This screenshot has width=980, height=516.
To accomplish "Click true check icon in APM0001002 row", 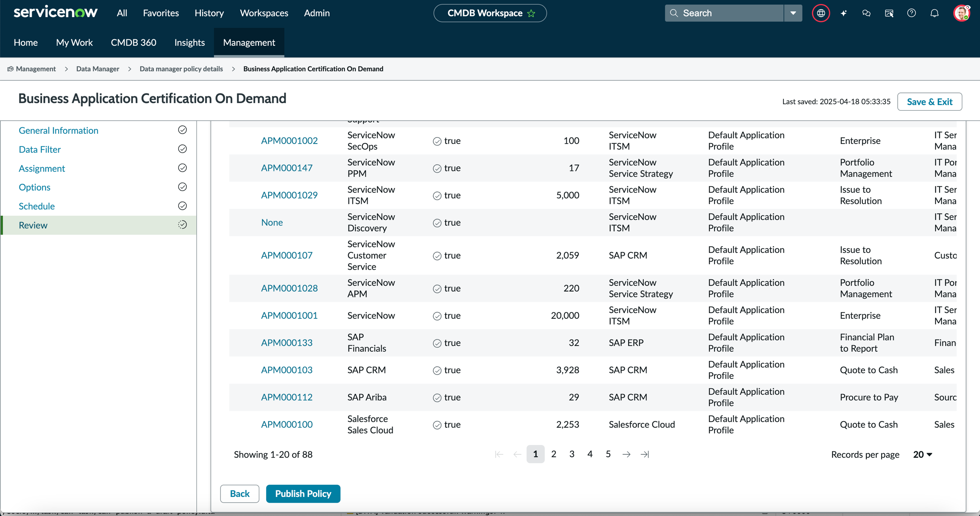I will 437,141.
